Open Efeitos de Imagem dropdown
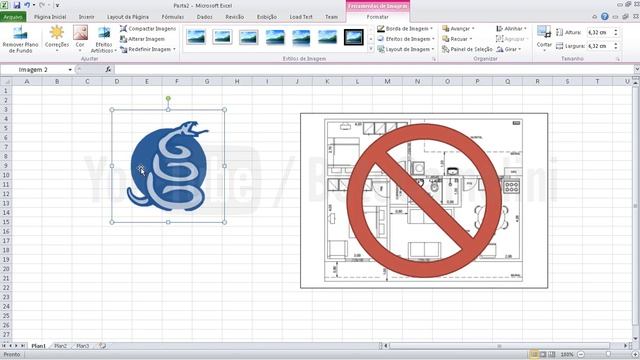Viewport: 640px width, 360px height. 406,39
